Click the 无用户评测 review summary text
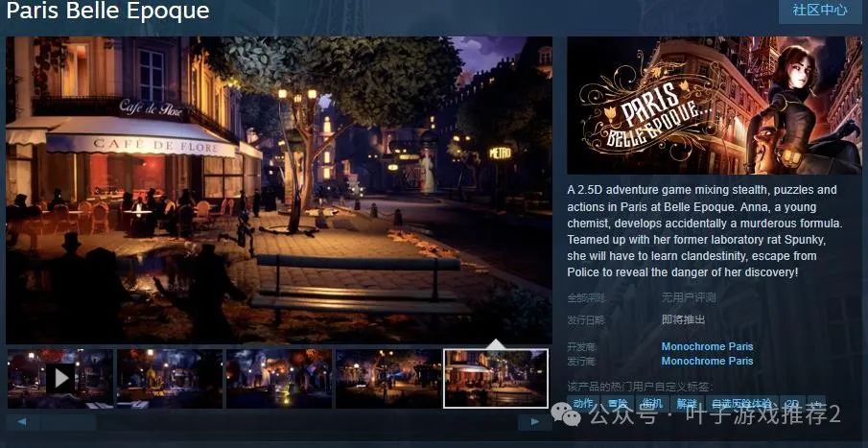The image size is (868, 448). 689,298
